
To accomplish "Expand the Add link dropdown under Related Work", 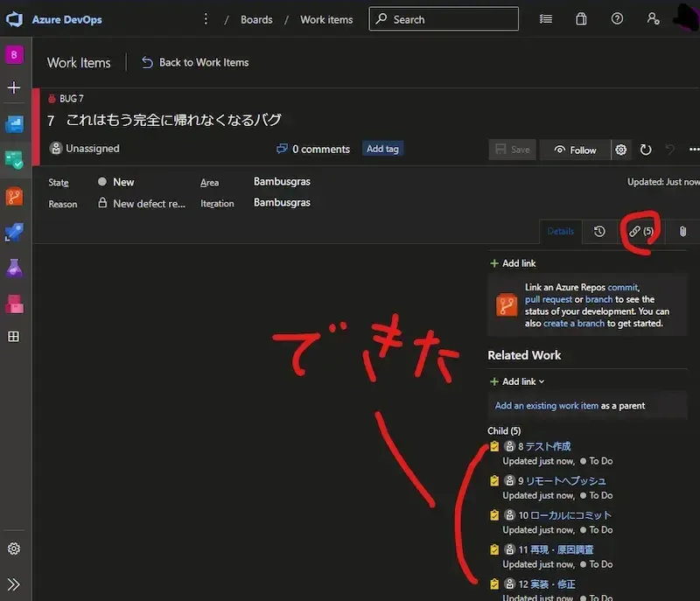I will [516, 381].
